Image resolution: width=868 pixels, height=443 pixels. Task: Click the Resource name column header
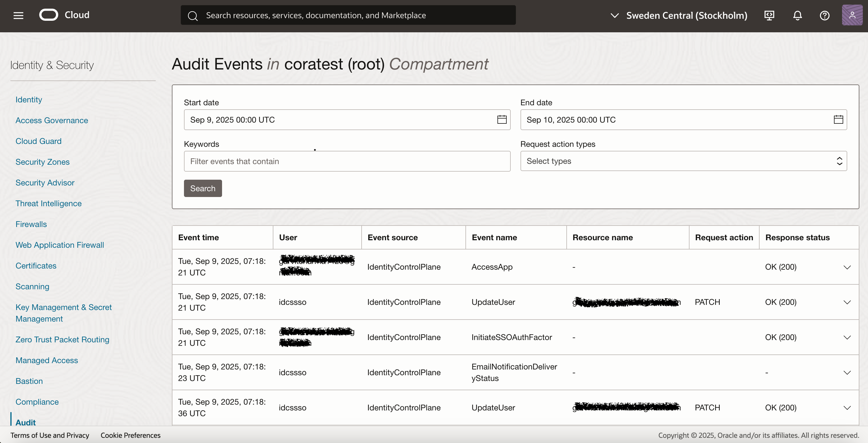(602, 237)
